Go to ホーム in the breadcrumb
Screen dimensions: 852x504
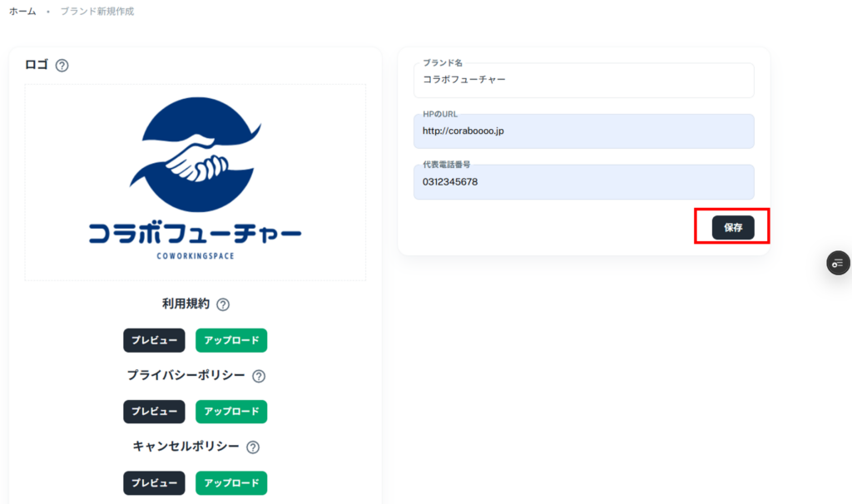22,12
